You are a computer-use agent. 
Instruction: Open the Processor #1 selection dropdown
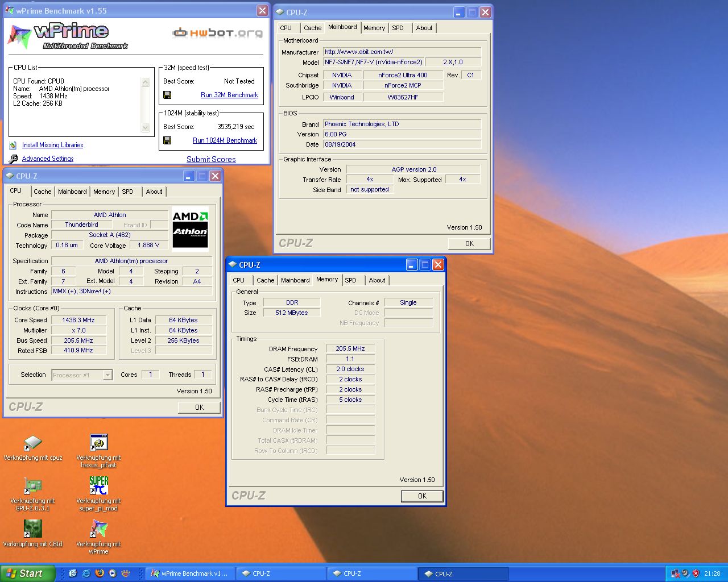coord(107,375)
